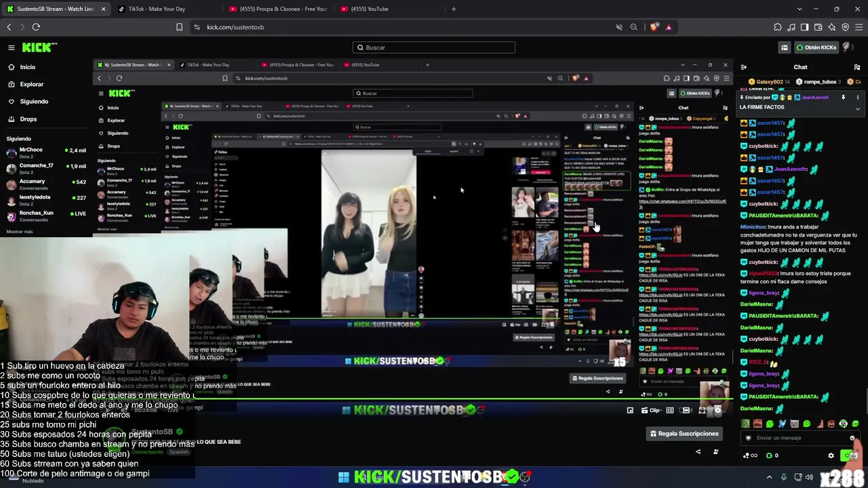This screenshot has height=488, width=868.
Task: Share the stream via icon below Regala Suscripciones
Action: 698,452
